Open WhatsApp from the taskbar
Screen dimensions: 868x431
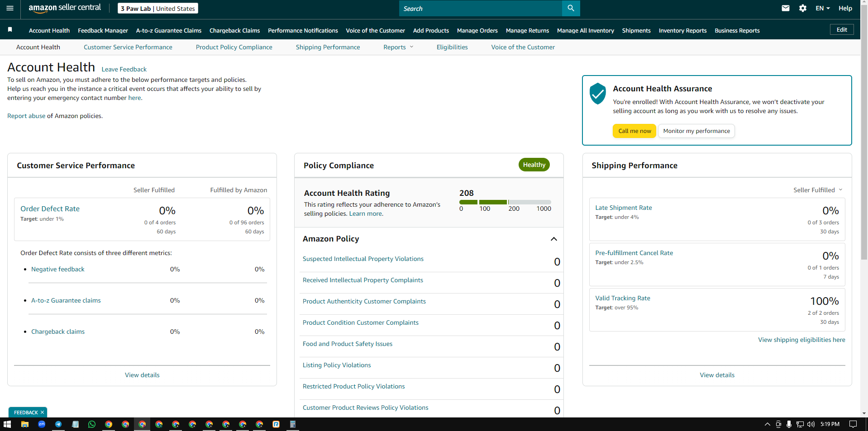tap(92, 424)
